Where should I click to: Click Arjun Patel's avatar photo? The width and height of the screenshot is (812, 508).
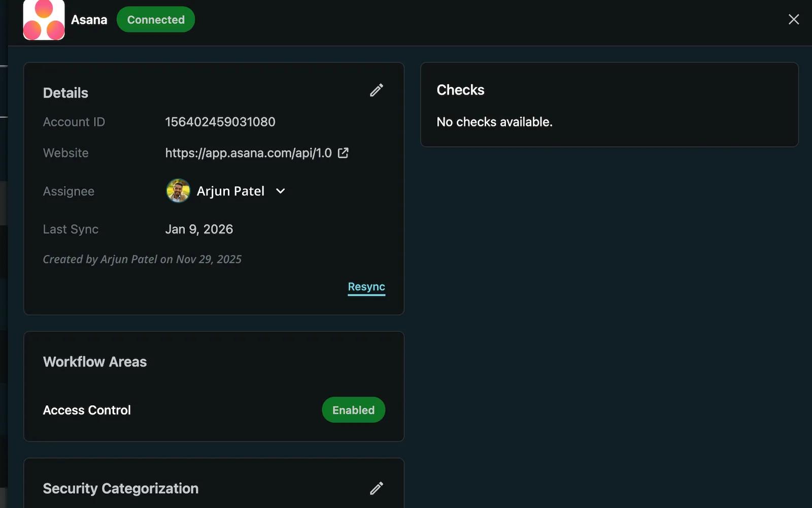click(178, 191)
